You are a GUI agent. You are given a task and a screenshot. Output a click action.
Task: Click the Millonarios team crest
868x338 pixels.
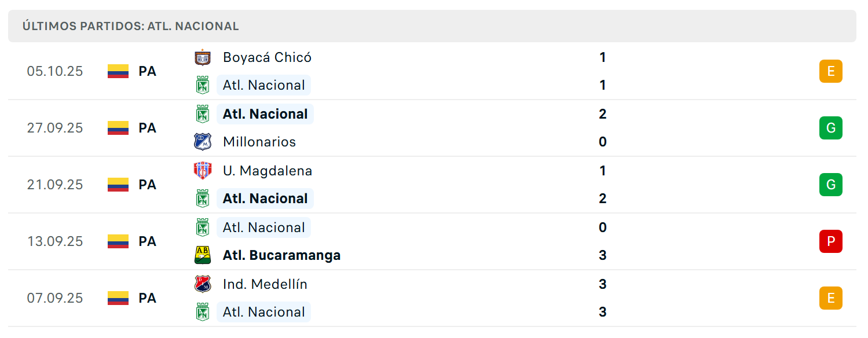click(x=202, y=142)
